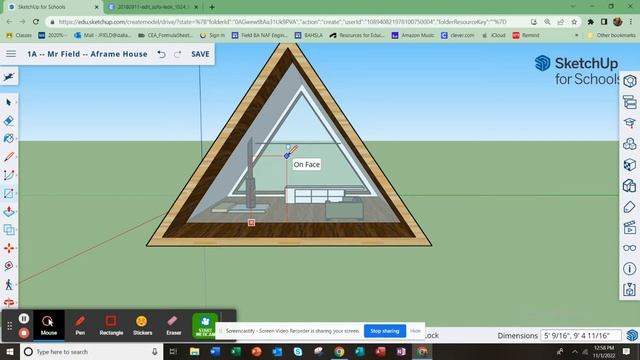Open the Components panel
Screen dimensions: 640x360
click(x=629, y=144)
